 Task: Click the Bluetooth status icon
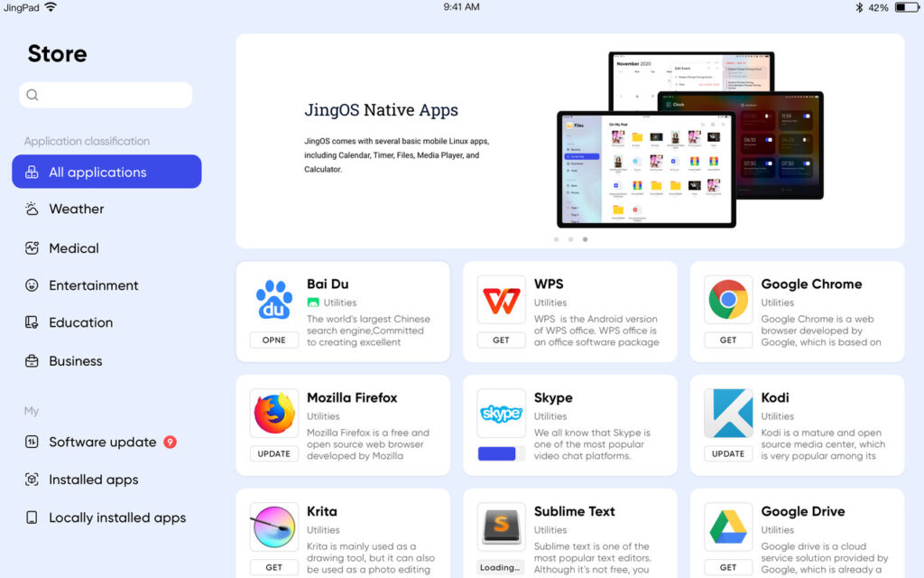pos(859,7)
